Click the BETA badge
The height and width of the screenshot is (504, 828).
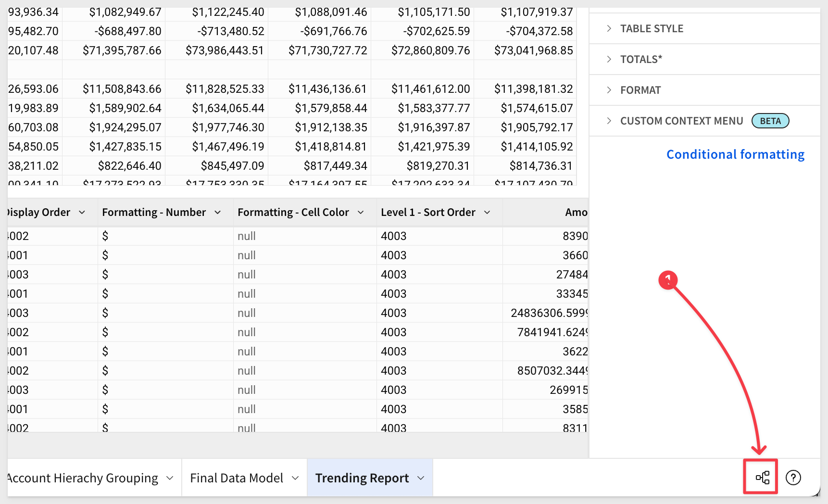(770, 121)
